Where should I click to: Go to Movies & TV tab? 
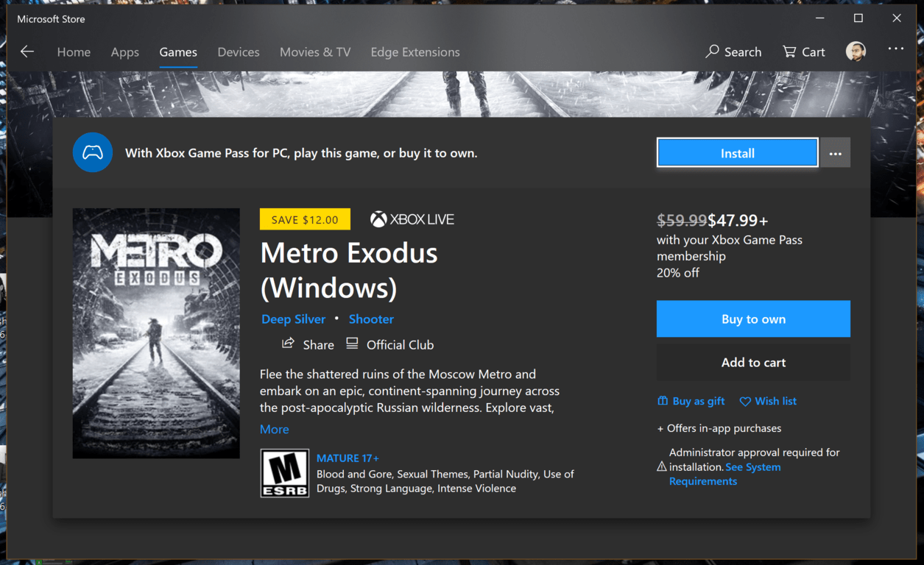point(315,52)
